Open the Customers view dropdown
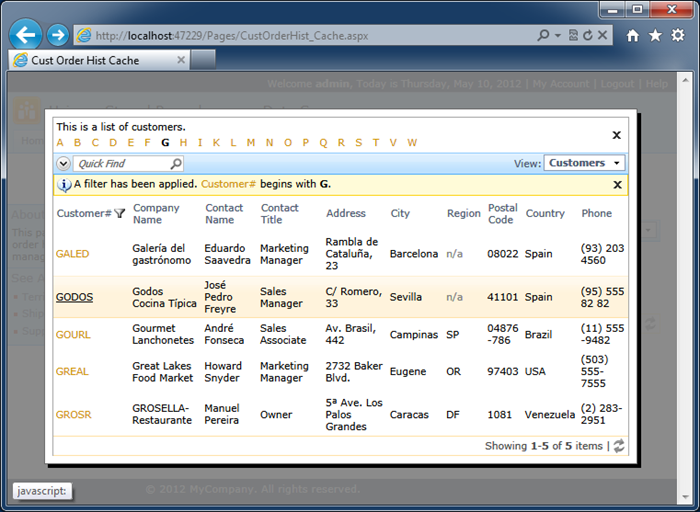 [x=584, y=163]
